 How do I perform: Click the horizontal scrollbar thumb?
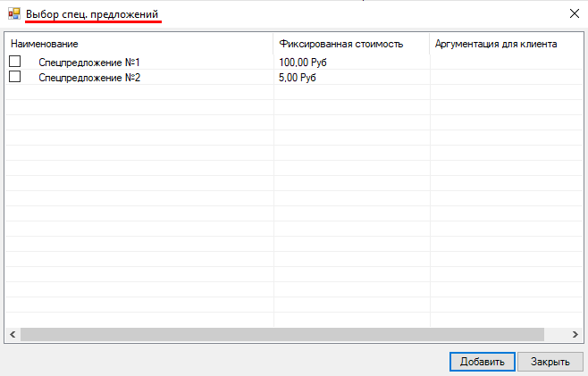(281, 334)
